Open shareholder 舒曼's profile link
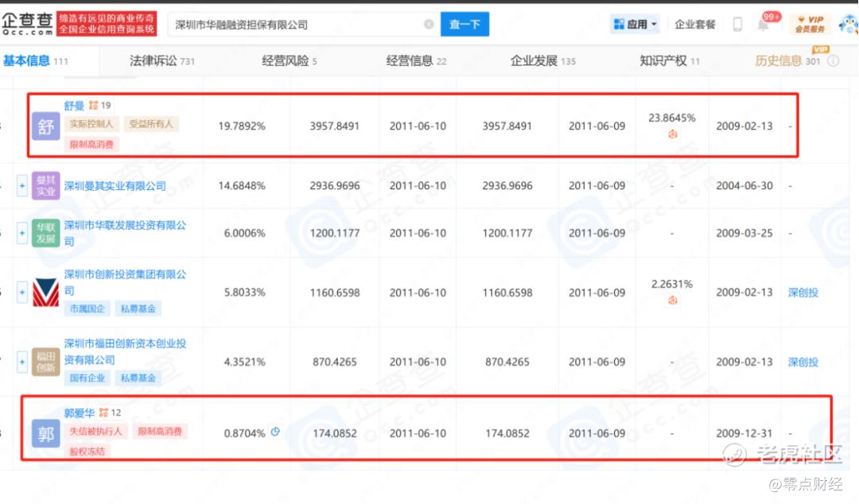This screenshot has height=504, width=859. [x=74, y=105]
